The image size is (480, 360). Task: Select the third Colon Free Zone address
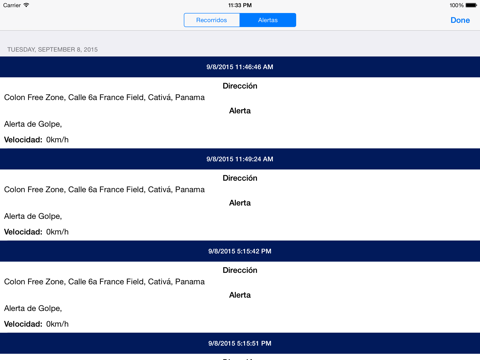click(104, 282)
